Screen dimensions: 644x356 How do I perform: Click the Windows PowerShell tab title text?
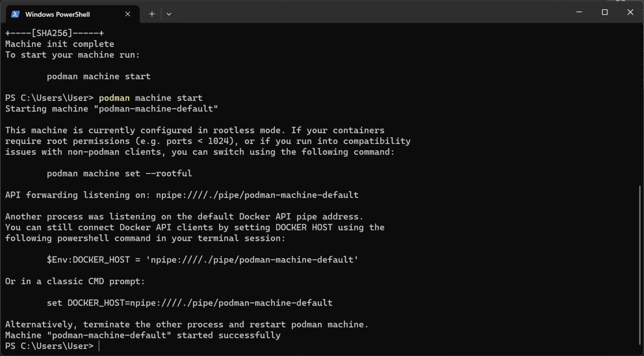click(x=57, y=14)
